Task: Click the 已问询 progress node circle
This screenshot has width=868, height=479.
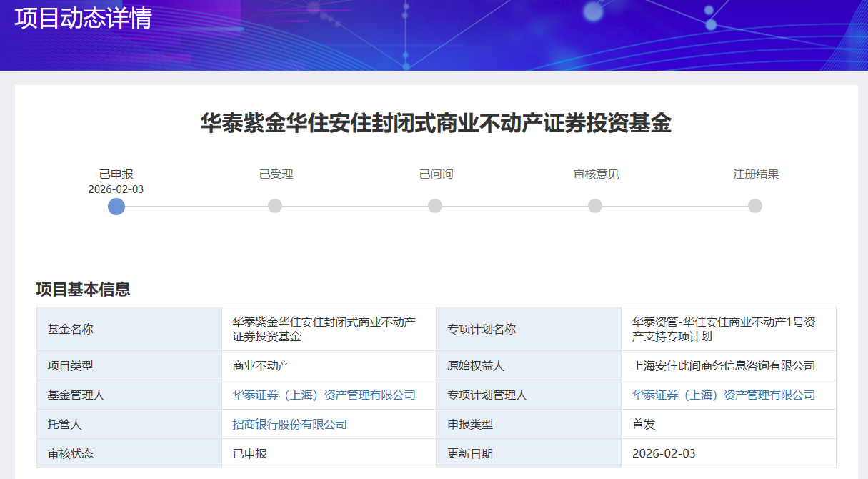Action: coord(435,206)
